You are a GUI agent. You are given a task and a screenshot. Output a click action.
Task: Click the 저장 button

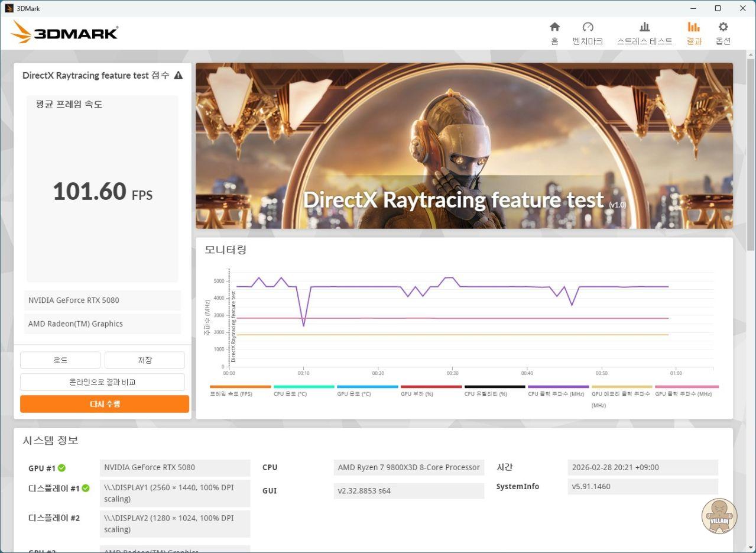pyautogui.click(x=145, y=360)
